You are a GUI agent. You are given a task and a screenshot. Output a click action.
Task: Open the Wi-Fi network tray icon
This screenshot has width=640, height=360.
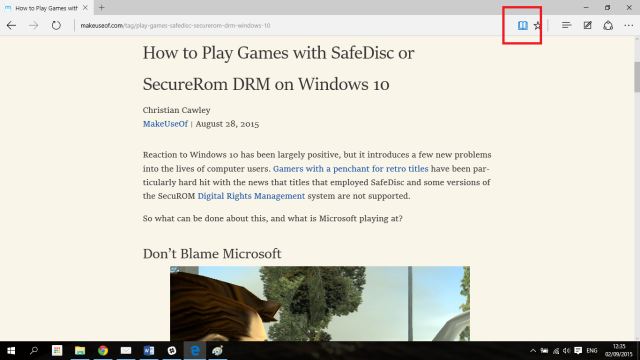[x=556, y=351]
